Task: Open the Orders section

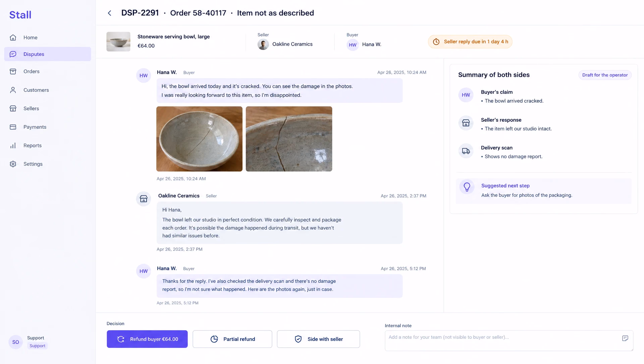Action: click(x=47, y=71)
